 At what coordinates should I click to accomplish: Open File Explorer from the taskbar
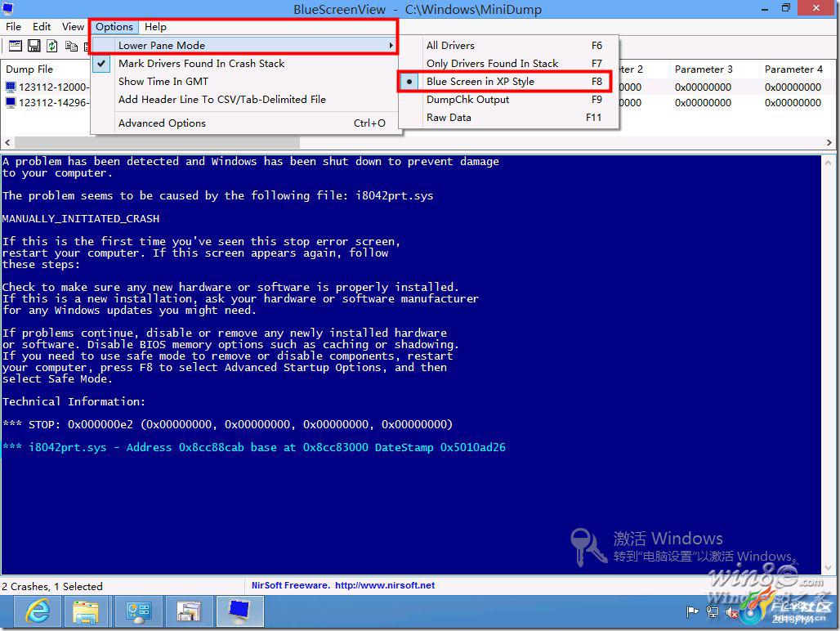point(86,611)
